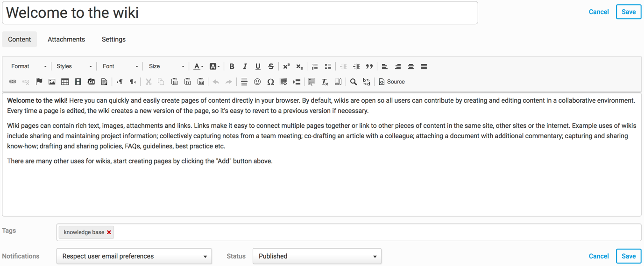Image resolution: width=644 pixels, height=266 pixels.
Task: Open the Status dropdown showing Published
Action: coord(317,256)
